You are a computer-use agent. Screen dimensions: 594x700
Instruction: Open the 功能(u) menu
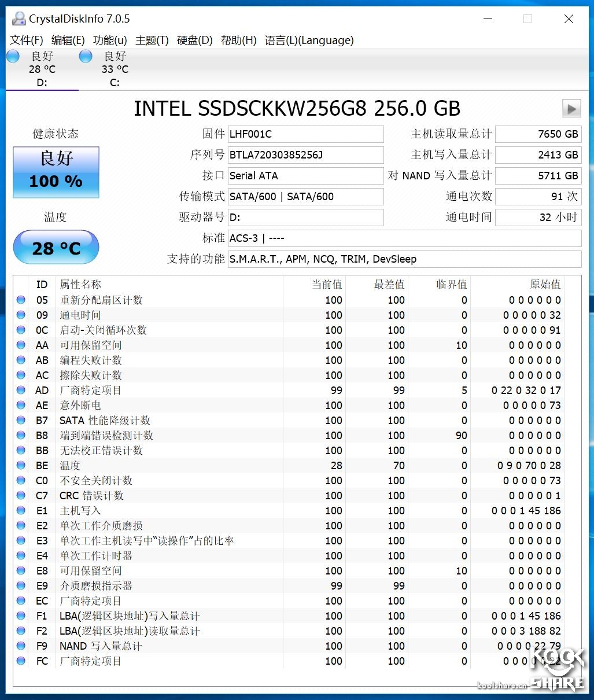pos(110,40)
